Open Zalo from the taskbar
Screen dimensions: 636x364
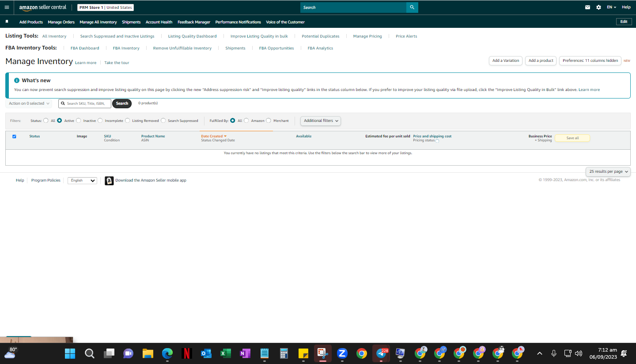342,353
